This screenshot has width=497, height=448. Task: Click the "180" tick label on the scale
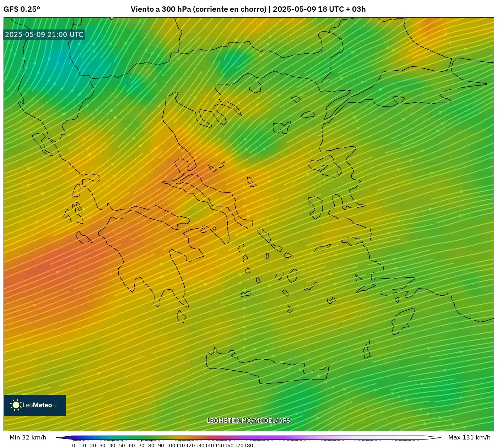248,446
